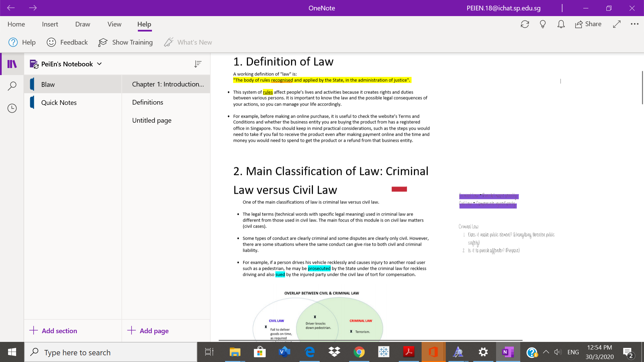Open Adobe Acrobat from the taskbar
Screen dimensions: 644x362
409,352
